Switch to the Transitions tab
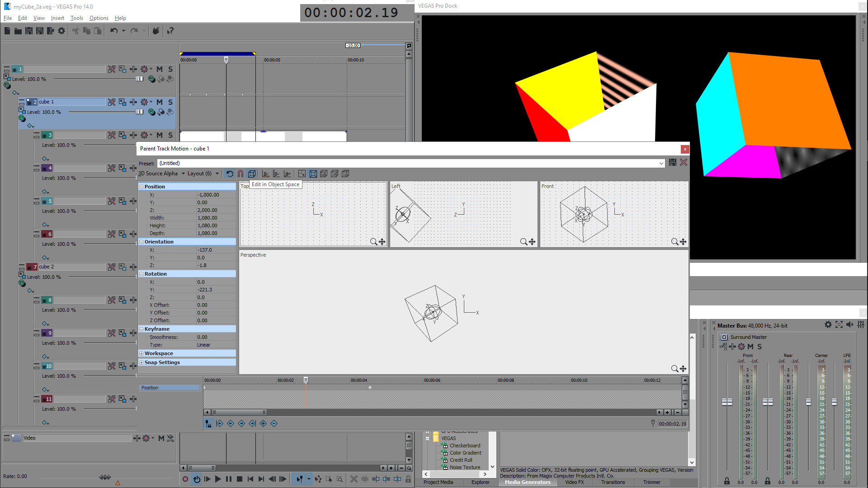Screen dimensions: 868x488 coord(613,482)
